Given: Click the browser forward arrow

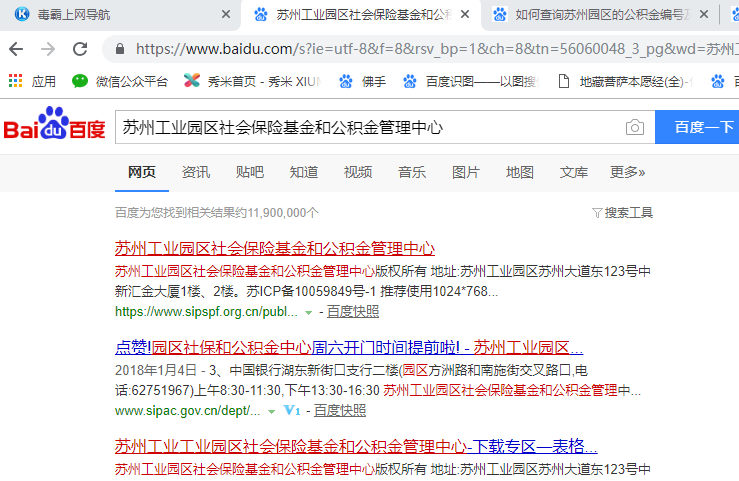Looking at the screenshot, I should coord(48,49).
